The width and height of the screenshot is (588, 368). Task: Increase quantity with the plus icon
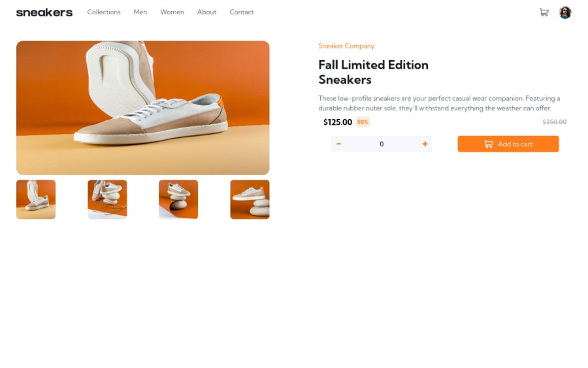(x=425, y=144)
